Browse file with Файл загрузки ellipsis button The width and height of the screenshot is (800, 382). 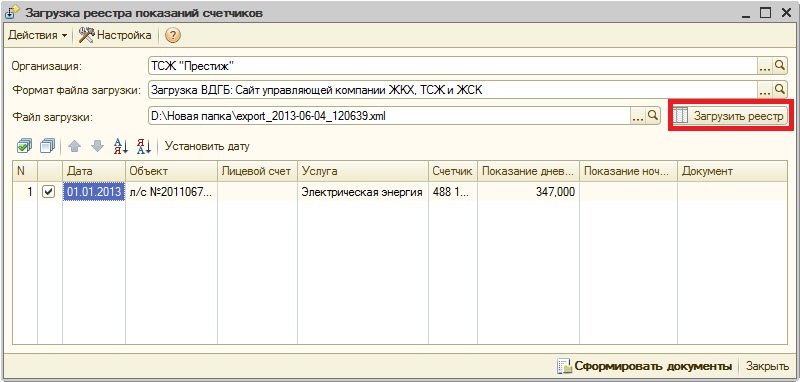coord(638,116)
